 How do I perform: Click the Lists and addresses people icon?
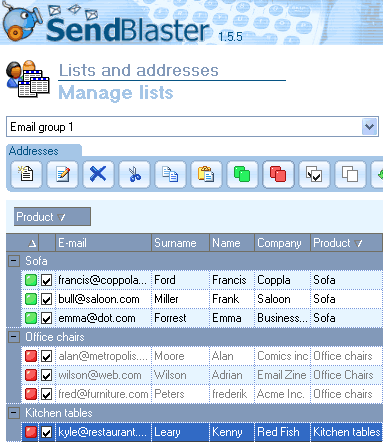[28, 79]
